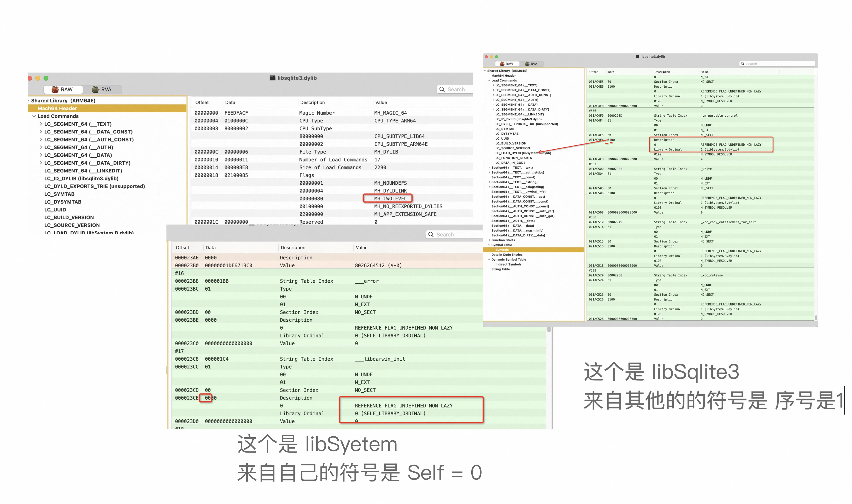Expand LC_SEGMENT_64 (__DATA_DIRTY) in Mach64 Header window

pos(41,163)
